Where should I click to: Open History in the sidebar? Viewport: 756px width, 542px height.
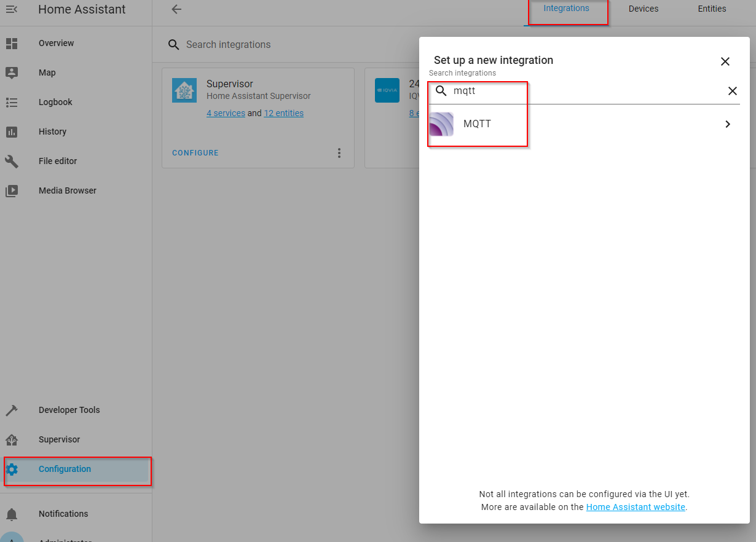[x=76, y=132]
